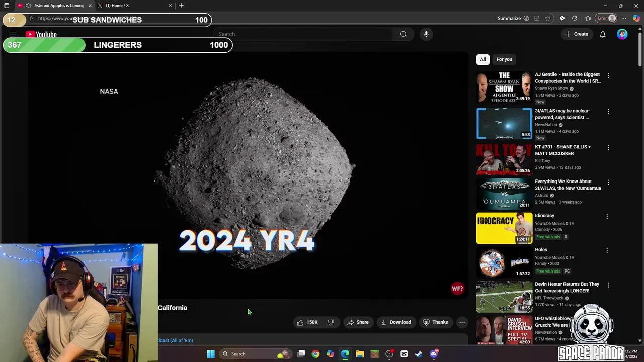Open the Windows Start menu

pyautogui.click(x=211, y=354)
